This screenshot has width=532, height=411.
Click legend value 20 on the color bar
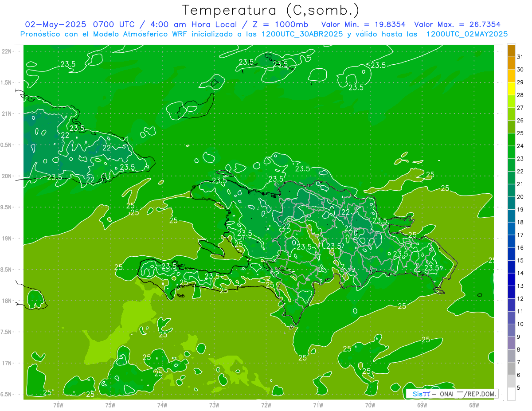[x=520, y=197]
